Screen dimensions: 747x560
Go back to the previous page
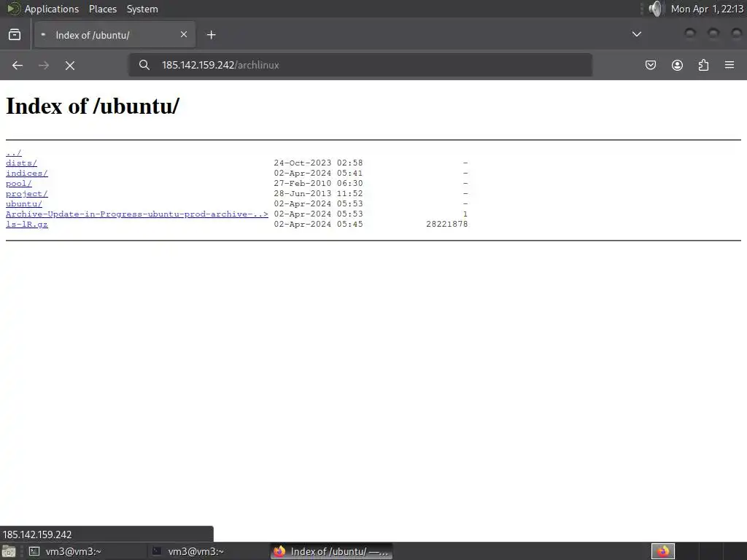click(18, 65)
